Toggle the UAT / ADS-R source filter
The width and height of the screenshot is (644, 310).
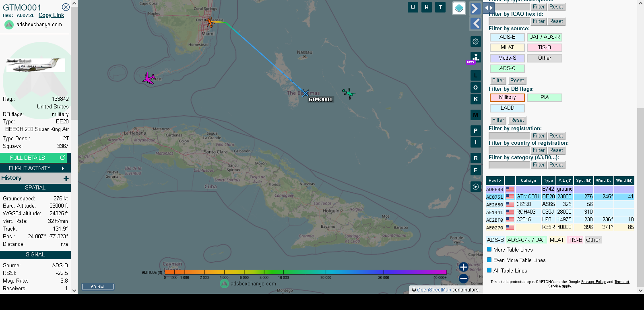[x=545, y=37]
